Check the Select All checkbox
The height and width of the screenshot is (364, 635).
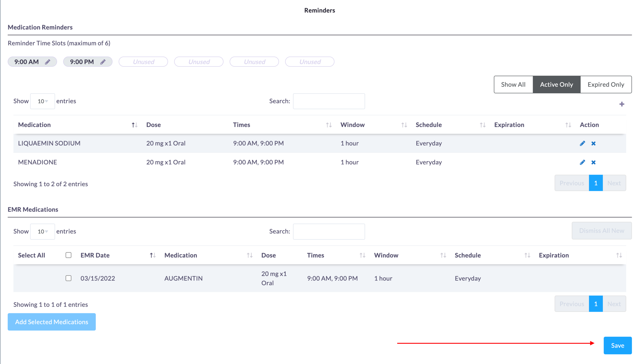click(x=69, y=255)
